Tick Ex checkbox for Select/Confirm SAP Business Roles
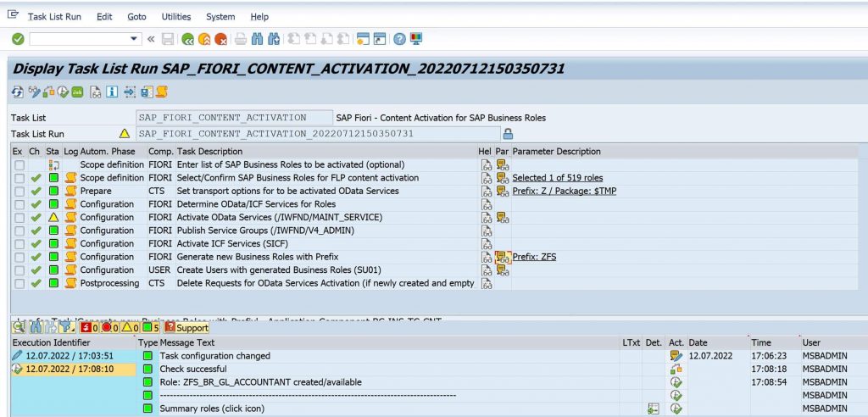 [x=19, y=178]
